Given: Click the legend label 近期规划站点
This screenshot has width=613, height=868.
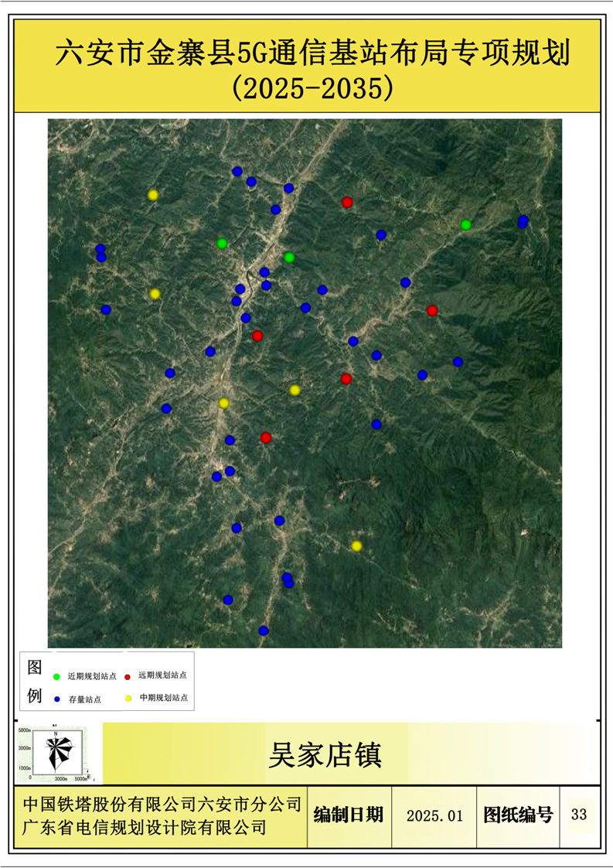Looking at the screenshot, I should 92,676.
